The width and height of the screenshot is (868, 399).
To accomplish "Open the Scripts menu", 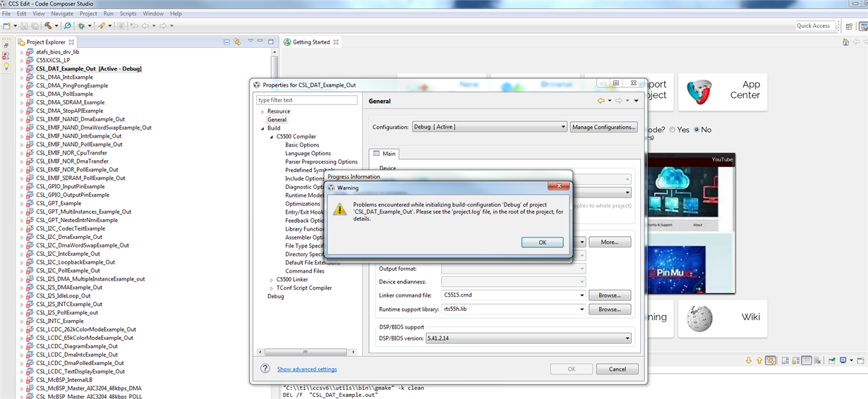I will pyautogui.click(x=128, y=13).
